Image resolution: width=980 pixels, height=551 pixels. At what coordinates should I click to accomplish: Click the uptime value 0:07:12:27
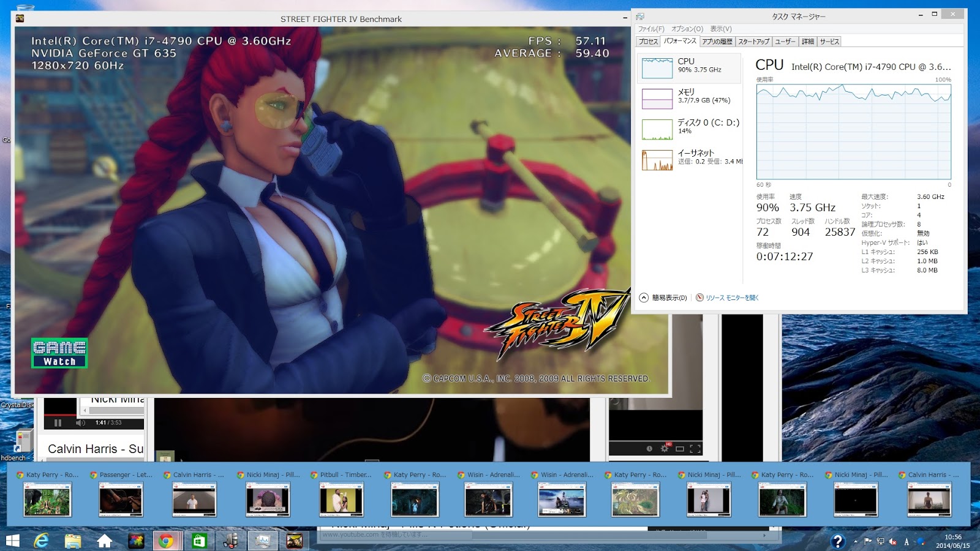(x=785, y=257)
